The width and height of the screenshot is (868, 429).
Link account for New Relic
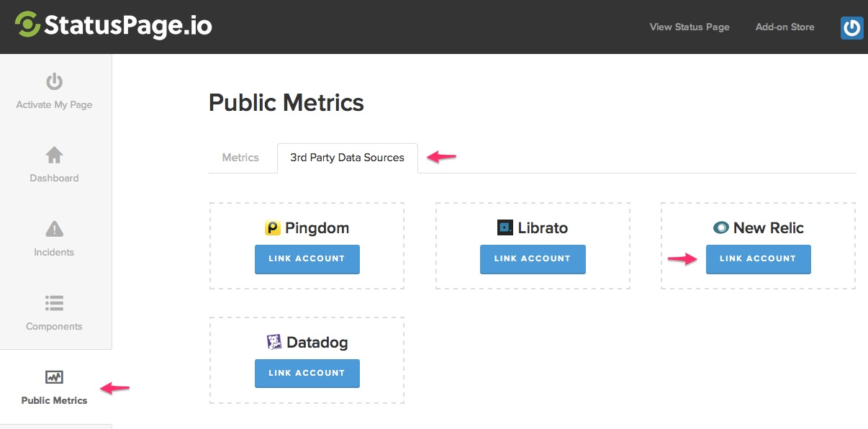(758, 259)
